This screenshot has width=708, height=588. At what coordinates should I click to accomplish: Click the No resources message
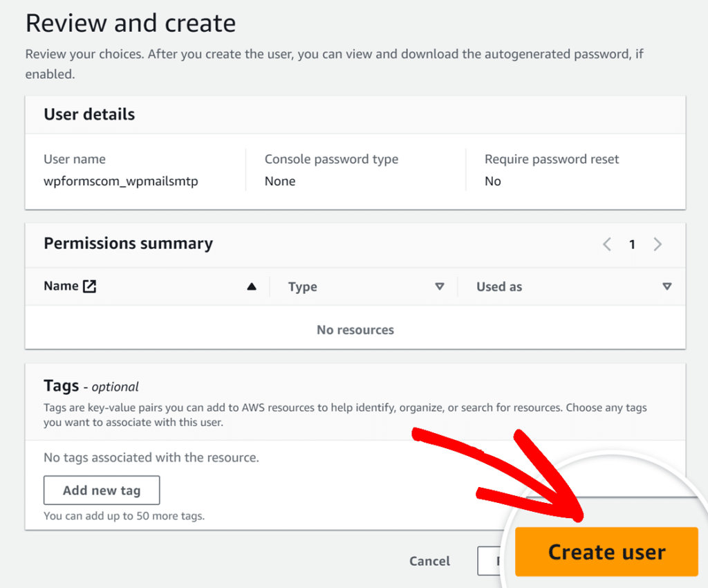coord(355,330)
